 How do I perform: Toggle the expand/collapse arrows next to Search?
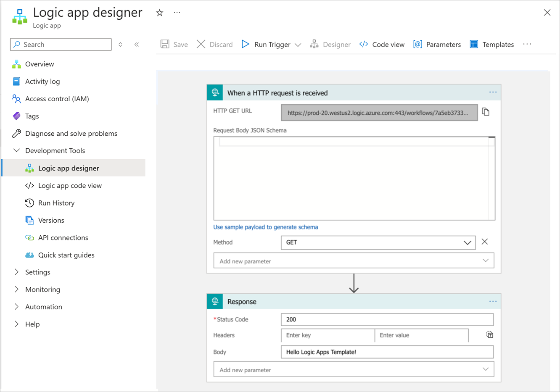tap(120, 45)
